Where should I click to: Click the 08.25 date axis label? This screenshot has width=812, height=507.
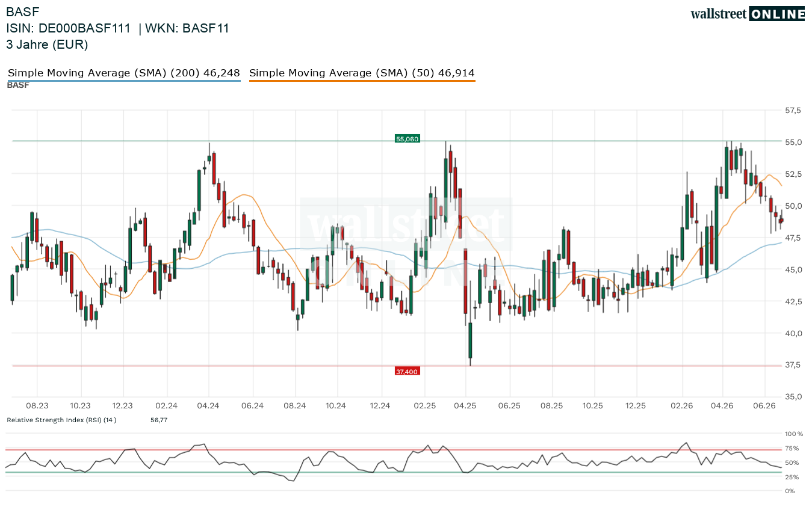[x=552, y=406]
